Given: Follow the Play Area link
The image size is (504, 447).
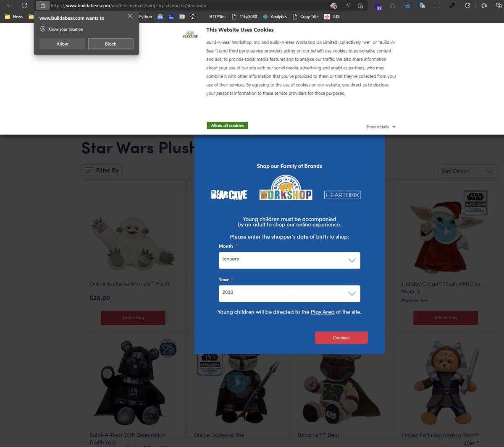Looking at the screenshot, I should [x=323, y=312].
